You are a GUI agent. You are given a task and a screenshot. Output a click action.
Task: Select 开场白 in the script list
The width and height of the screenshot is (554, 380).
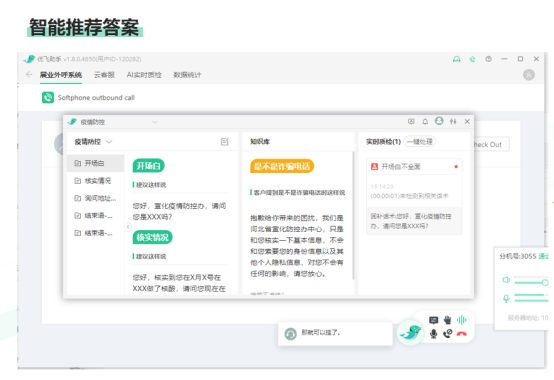click(x=95, y=163)
